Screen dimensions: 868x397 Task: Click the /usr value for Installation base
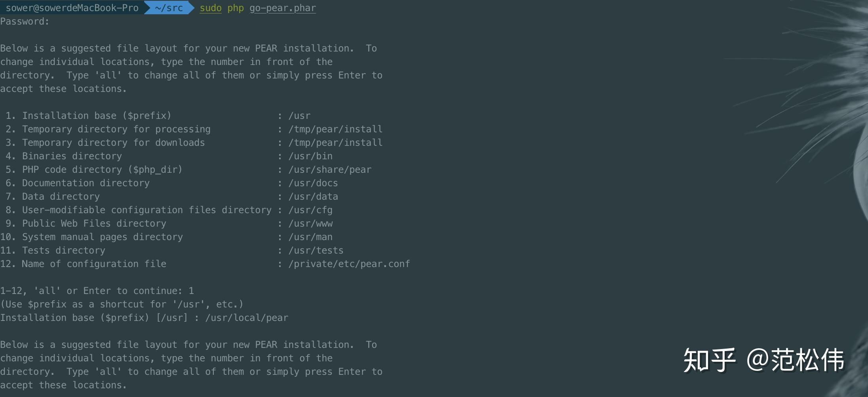299,116
